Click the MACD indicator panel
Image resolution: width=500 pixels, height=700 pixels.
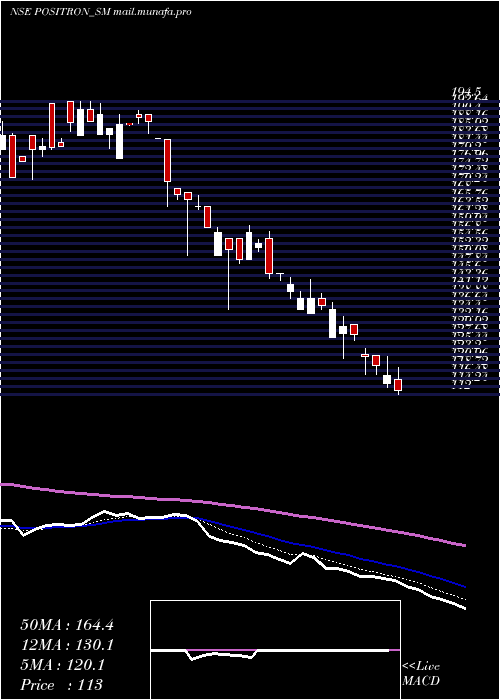275,650
